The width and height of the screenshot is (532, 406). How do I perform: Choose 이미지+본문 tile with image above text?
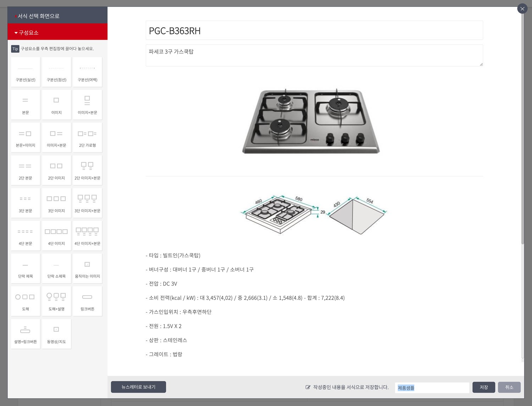pos(88,105)
